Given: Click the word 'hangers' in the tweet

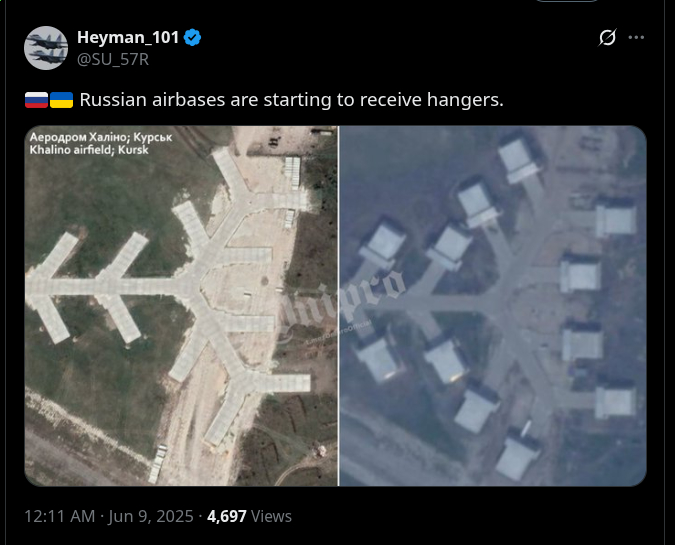Looking at the screenshot, I should pyautogui.click(x=463, y=100).
